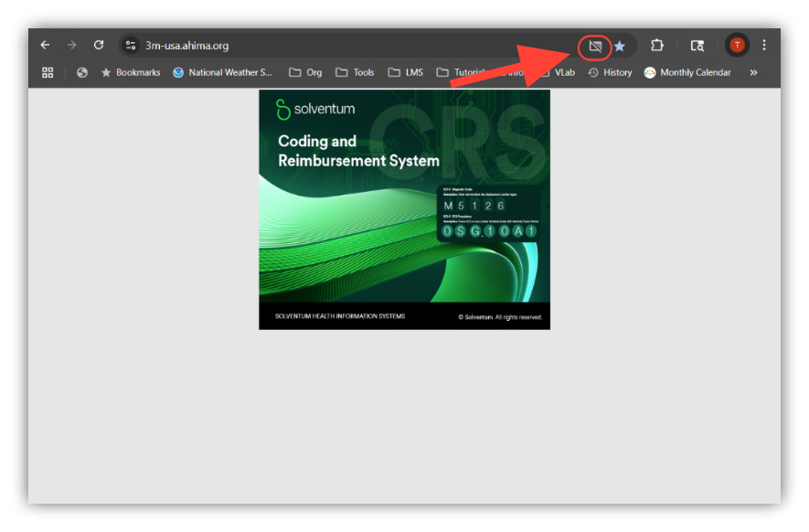
Task: Open the History bookmark
Action: [x=610, y=72]
